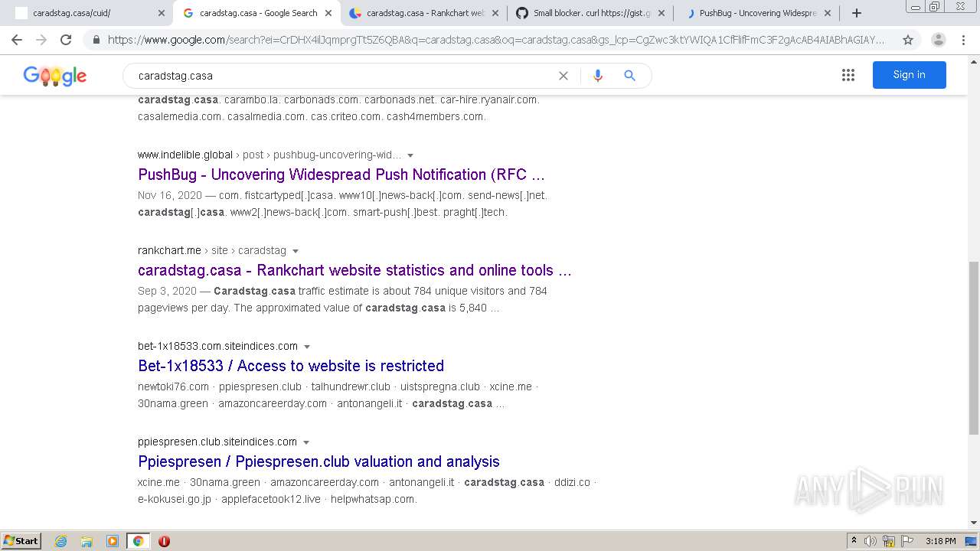Bookmark this page with the star icon

(x=908, y=40)
